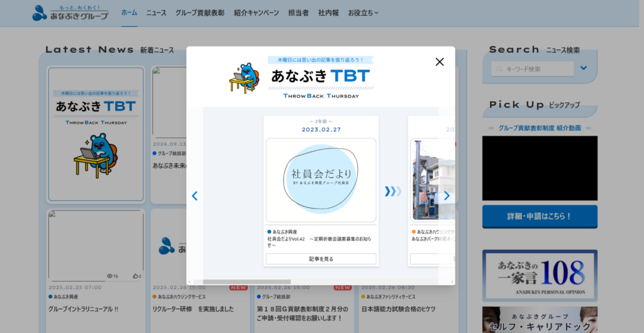This screenshot has width=644, height=333.
Task: Click the view count eye icon showing 76
Action: [109, 276]
